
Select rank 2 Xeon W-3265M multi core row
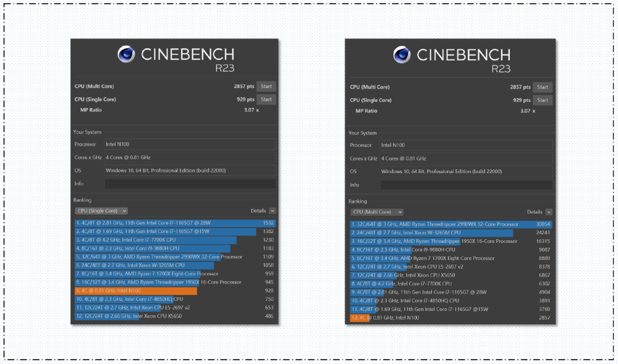(451, 232)
